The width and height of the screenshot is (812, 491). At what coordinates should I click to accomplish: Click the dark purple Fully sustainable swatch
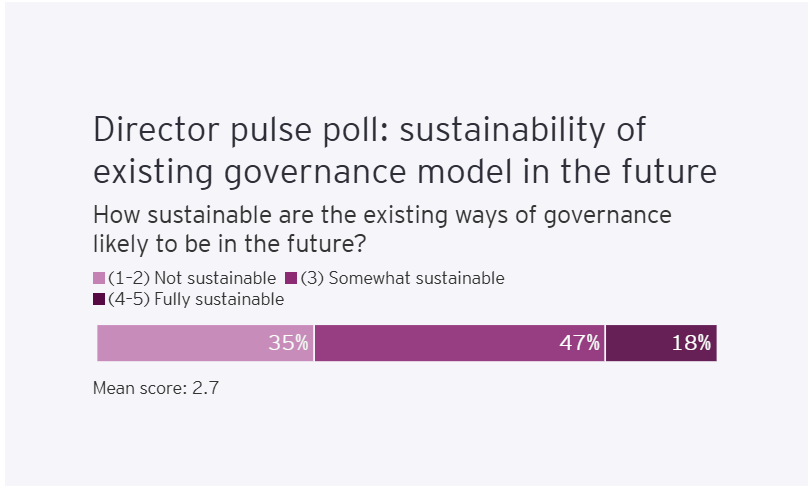[99, 300]
